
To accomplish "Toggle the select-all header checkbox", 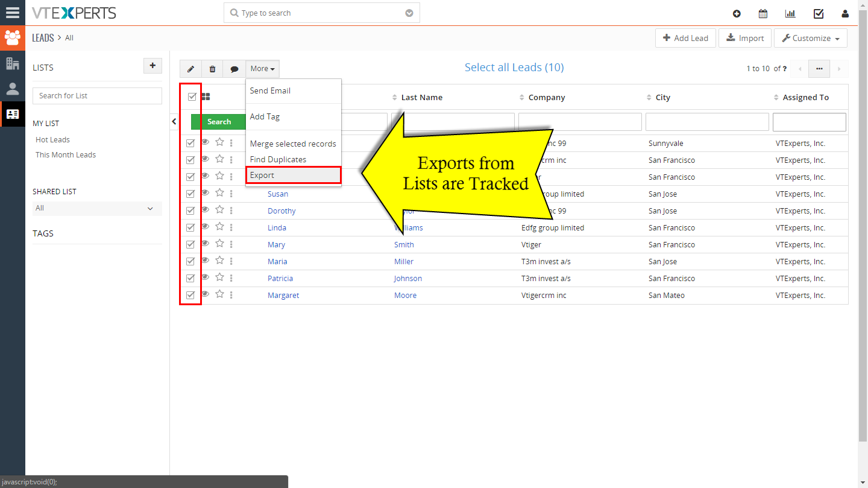I will [192, 97].
